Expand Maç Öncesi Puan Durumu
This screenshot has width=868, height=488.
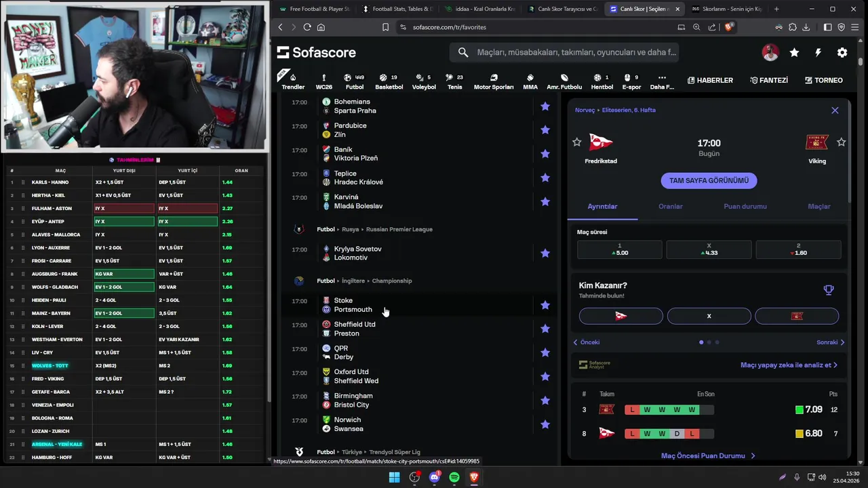[x=708, y=456]
